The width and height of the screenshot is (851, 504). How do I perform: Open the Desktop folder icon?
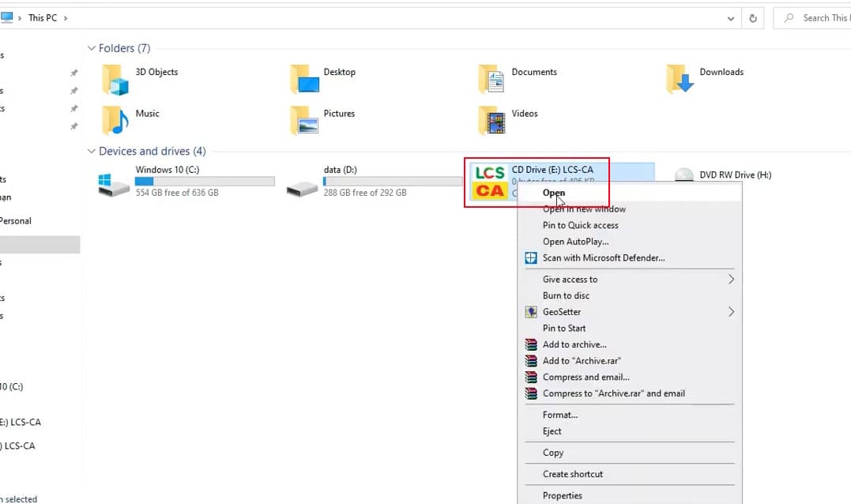click(304, 80)
